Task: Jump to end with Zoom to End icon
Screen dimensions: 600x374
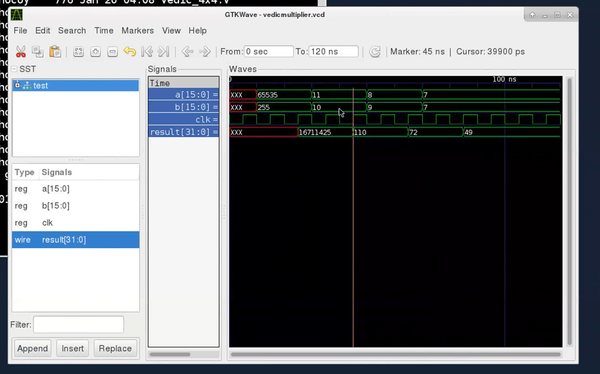Action: [163, 51]
